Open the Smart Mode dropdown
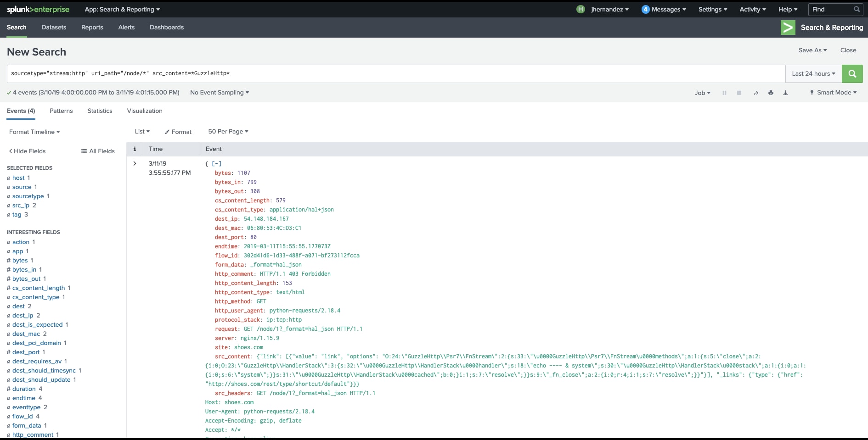 pos(833,93)
